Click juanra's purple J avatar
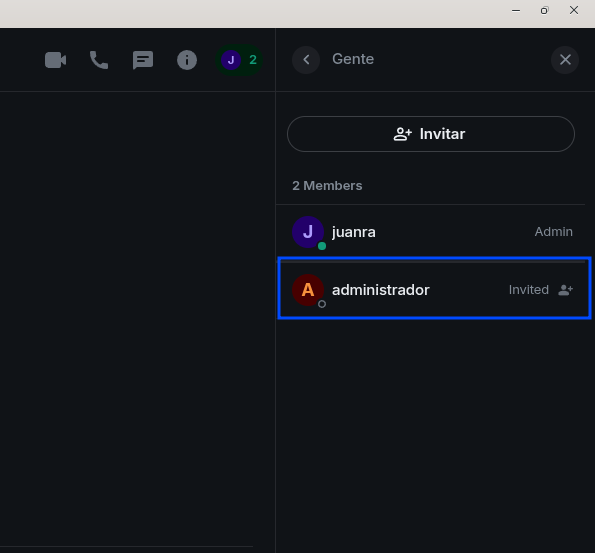The width and height of the screenshot is (595, 553). [x=308, y=232]
